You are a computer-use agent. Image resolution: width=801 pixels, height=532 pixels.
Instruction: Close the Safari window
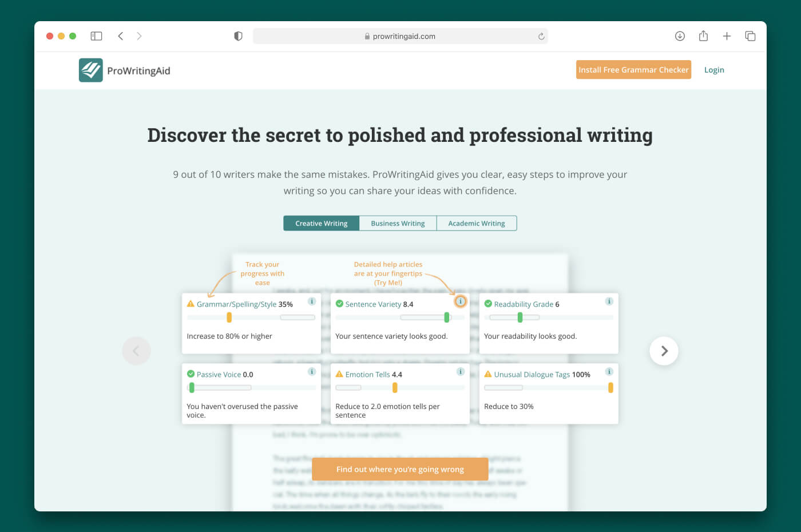point(50,36)
